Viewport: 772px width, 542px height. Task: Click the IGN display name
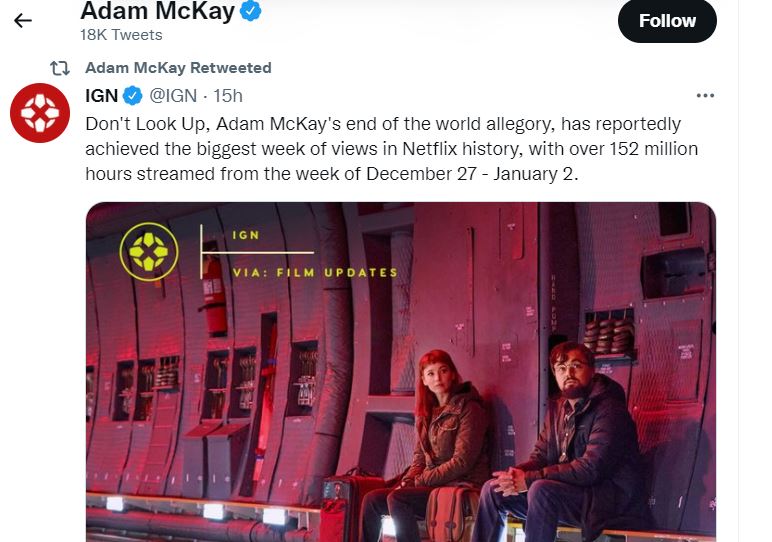pyautogui.click(x=101, y=96)
